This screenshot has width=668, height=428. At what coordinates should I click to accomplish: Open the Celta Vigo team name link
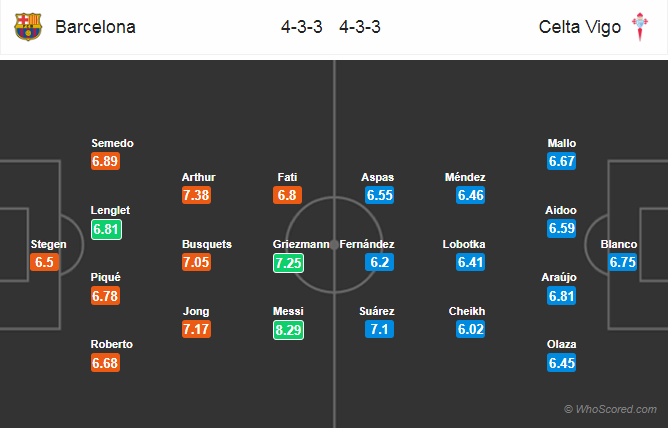[579, 27]
